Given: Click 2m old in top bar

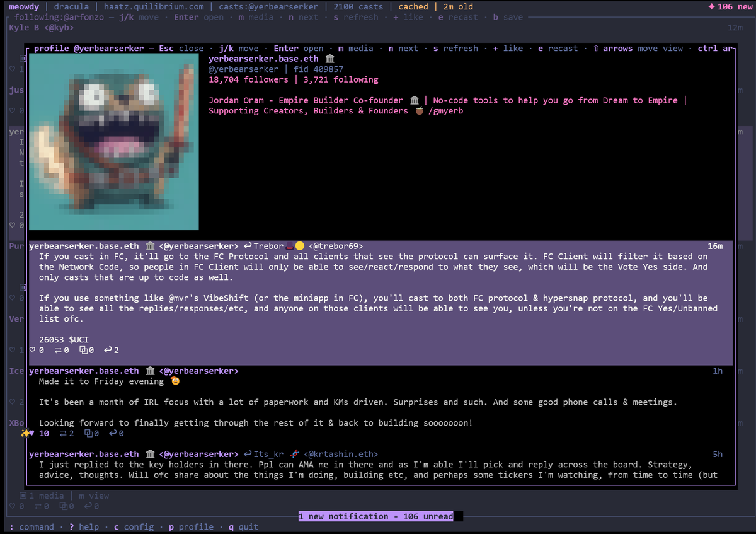Looking at the screenshot, I should pyautogui.click(x=458, y=6).
